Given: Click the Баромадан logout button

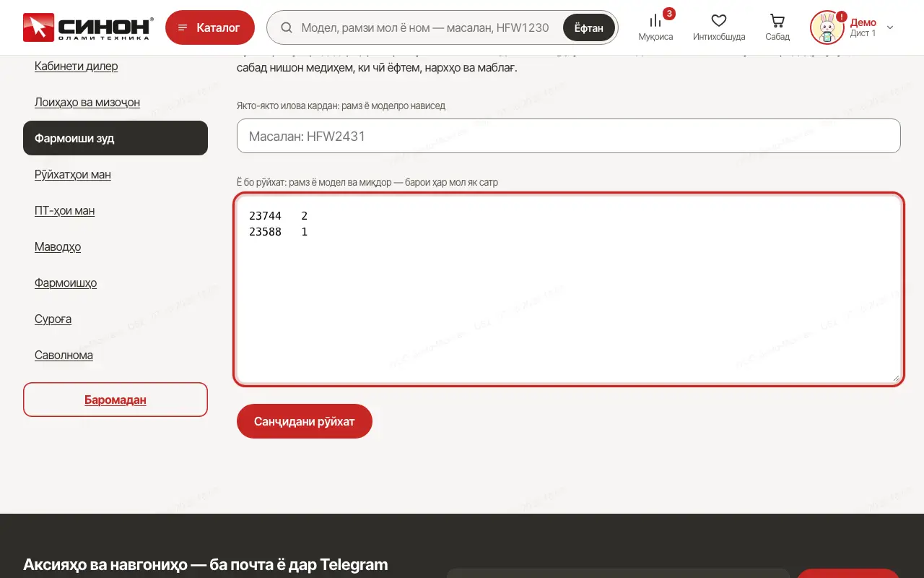Looking at the screenshot, I should tap(115, 400).
